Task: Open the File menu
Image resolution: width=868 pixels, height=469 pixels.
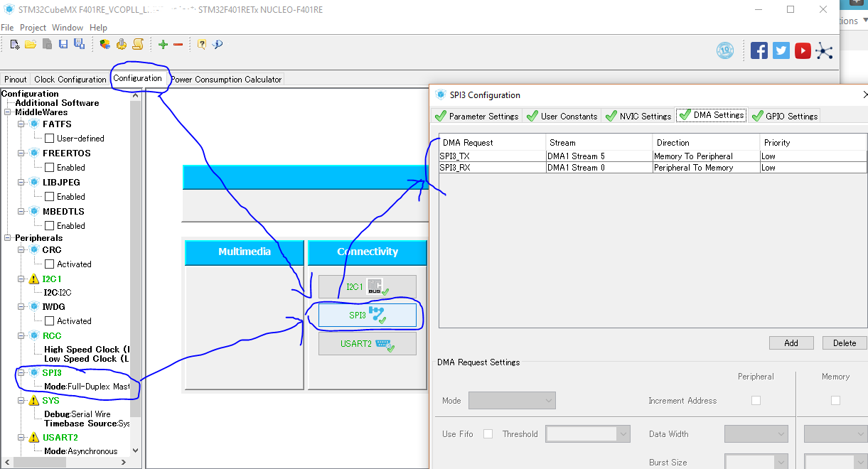Action: click(x=7, y=27)
